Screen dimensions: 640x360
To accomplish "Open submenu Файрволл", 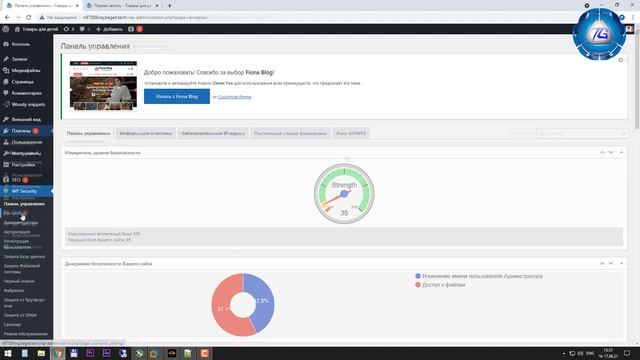I will point(13,291).
